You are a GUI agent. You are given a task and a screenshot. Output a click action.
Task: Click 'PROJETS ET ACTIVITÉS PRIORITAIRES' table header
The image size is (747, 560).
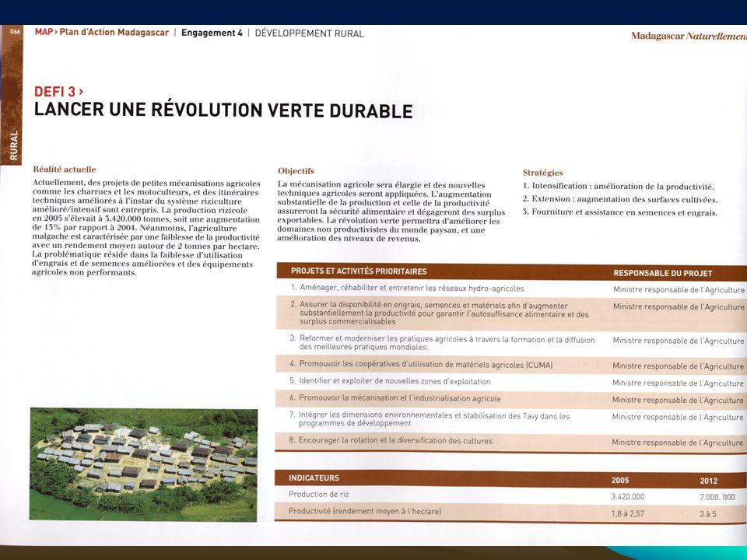359,271
